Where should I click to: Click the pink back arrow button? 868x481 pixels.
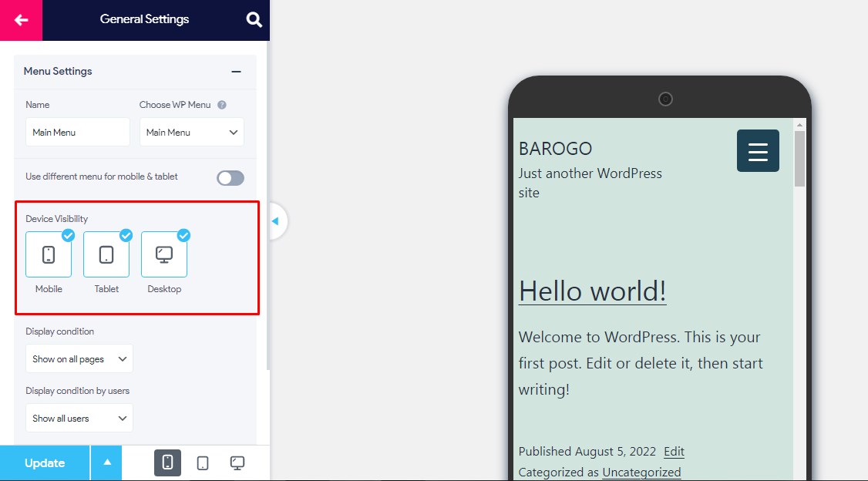tap(21, 20)
